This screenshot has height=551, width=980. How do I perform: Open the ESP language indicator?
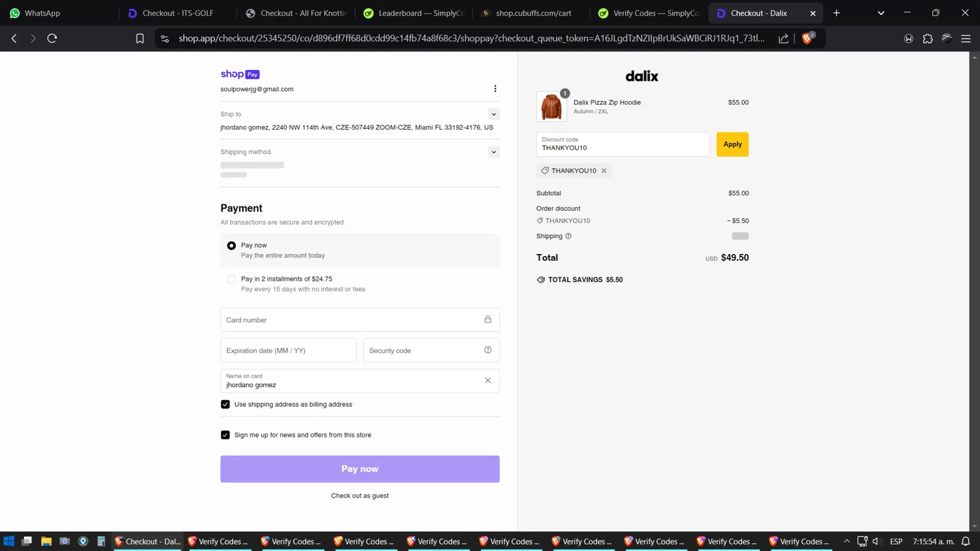[x=896, y=541]
